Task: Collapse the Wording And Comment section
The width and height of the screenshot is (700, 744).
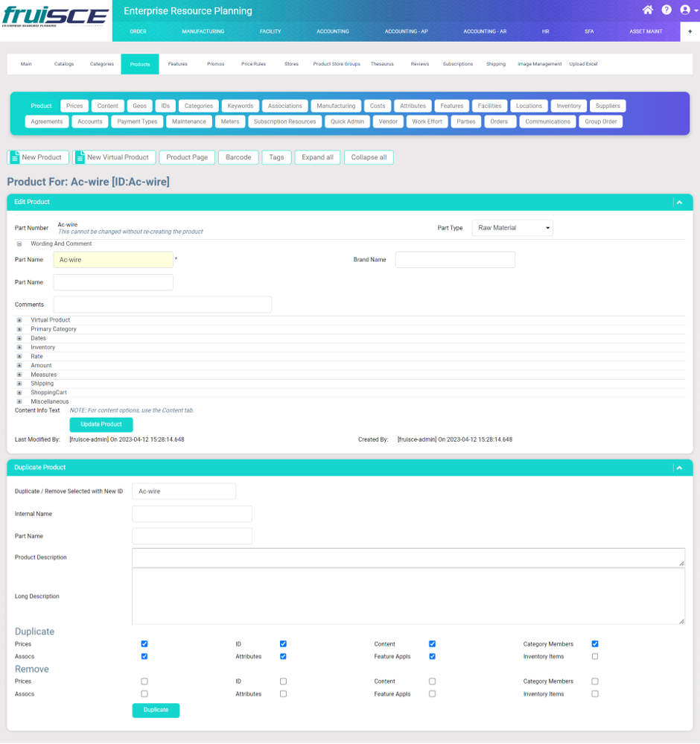Action: pyautogui.click(x=19, y=244)
